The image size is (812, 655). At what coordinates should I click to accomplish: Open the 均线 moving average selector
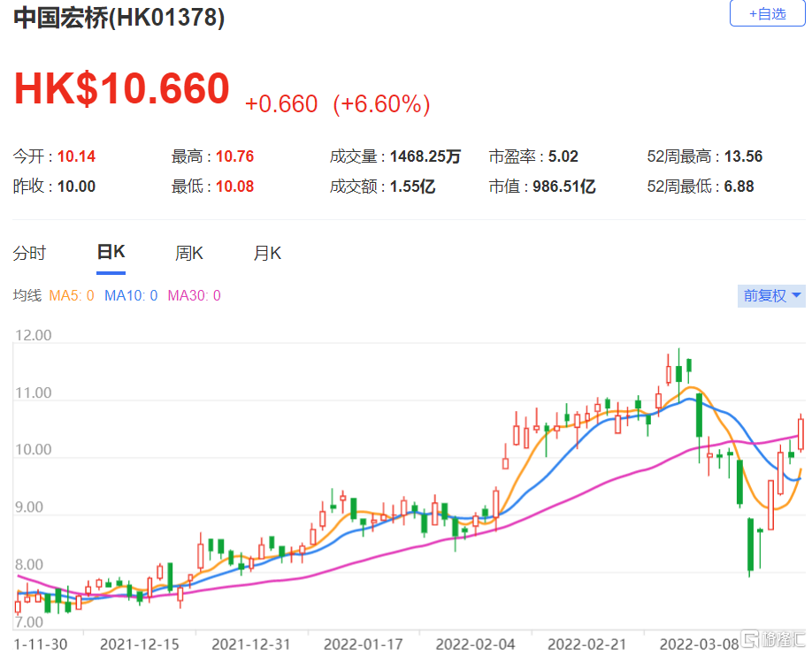(x=28, y=295)
